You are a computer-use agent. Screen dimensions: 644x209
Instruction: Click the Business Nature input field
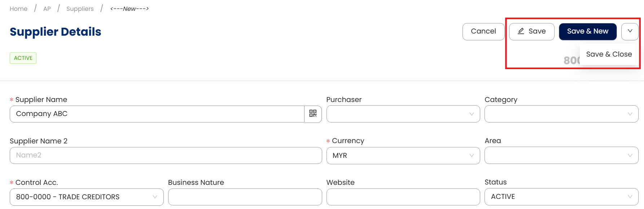(x=245, y=197)
